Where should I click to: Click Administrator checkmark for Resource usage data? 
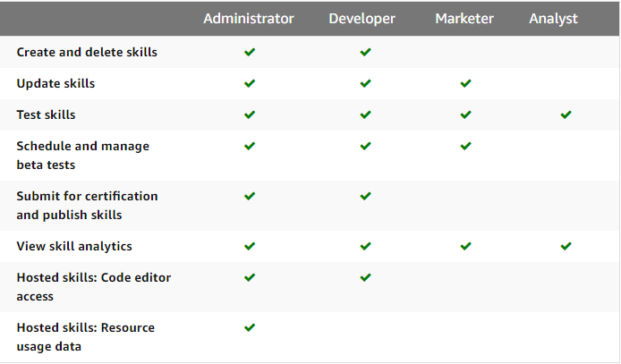click(250, 327)
